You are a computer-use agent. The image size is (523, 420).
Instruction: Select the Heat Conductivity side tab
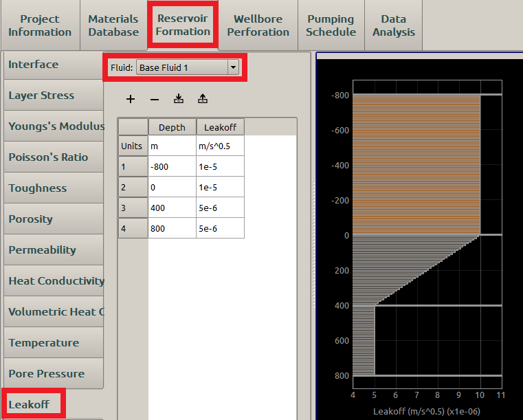[54, 281]
